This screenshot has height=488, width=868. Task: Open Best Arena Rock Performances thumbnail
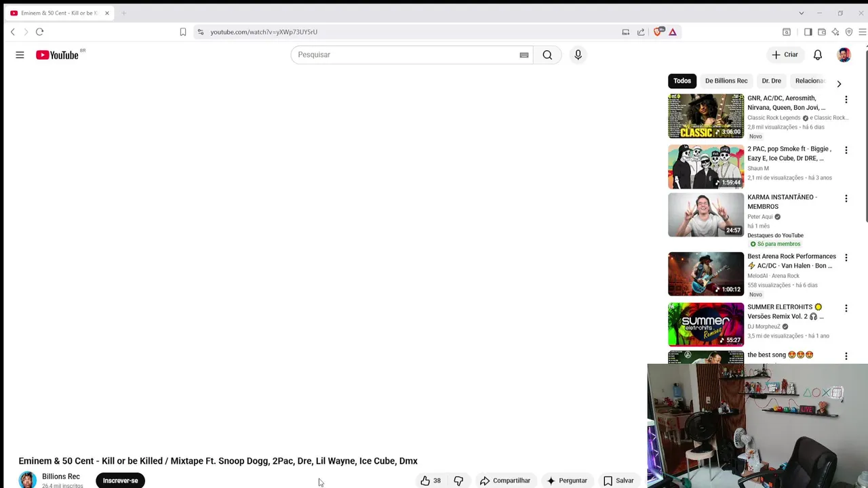click(x=706, y=274)
